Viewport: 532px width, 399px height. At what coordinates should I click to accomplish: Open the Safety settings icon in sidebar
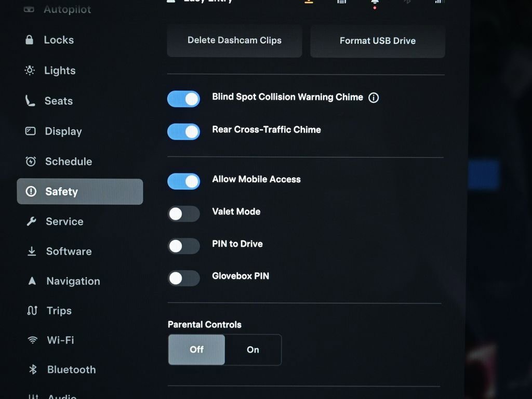click(x=31, y=191)
